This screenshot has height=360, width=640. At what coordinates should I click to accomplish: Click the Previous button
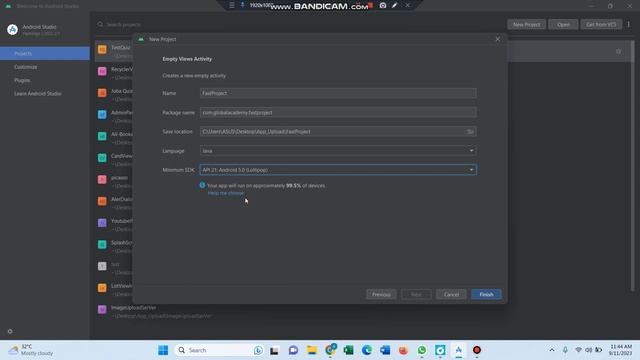point(381,294)
